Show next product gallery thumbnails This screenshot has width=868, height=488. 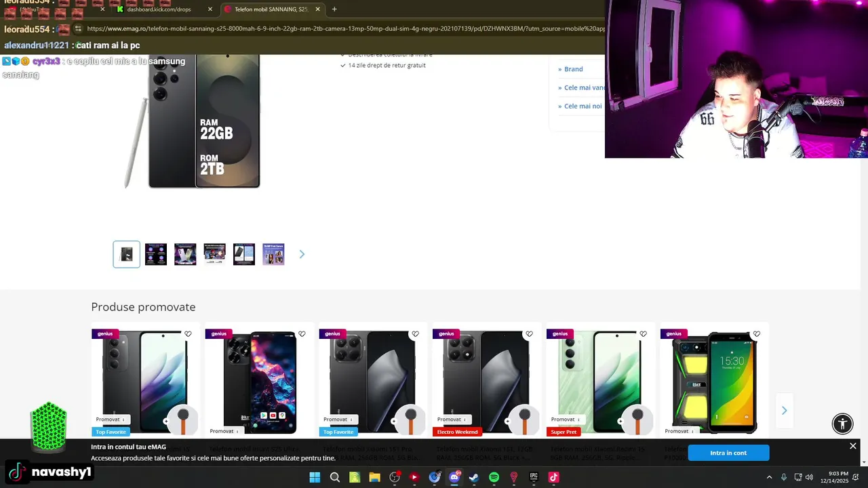pyautogui.click(x=302, y=254)
